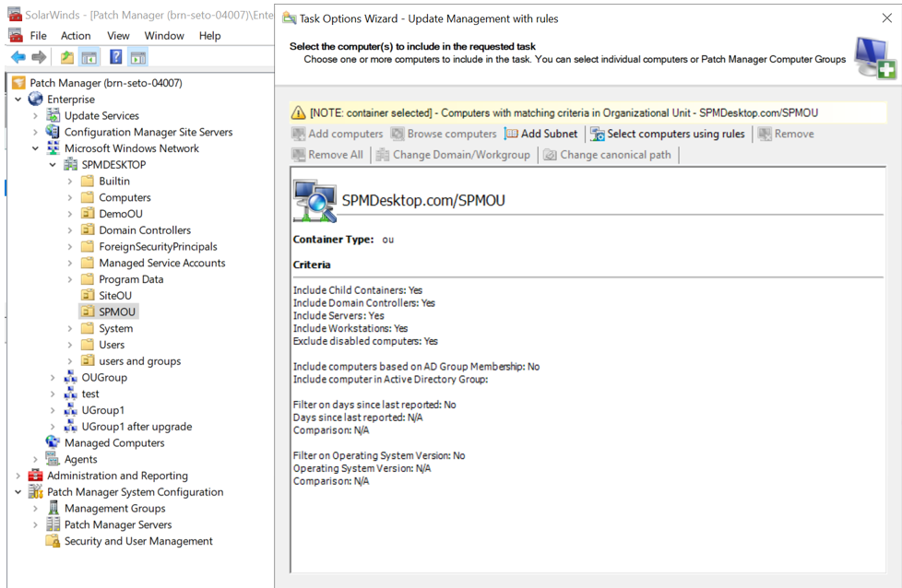Open the Action menu

(x=76, y=35)
